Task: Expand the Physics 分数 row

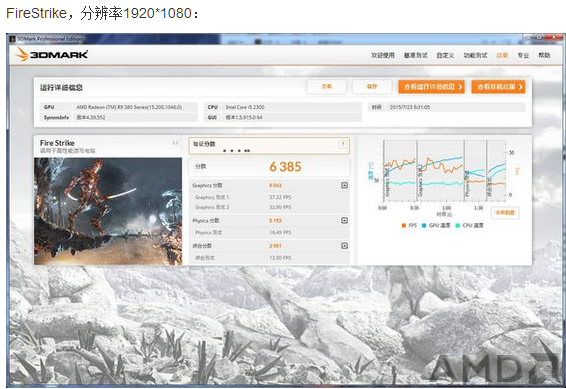Action: [x=344, y=220]
